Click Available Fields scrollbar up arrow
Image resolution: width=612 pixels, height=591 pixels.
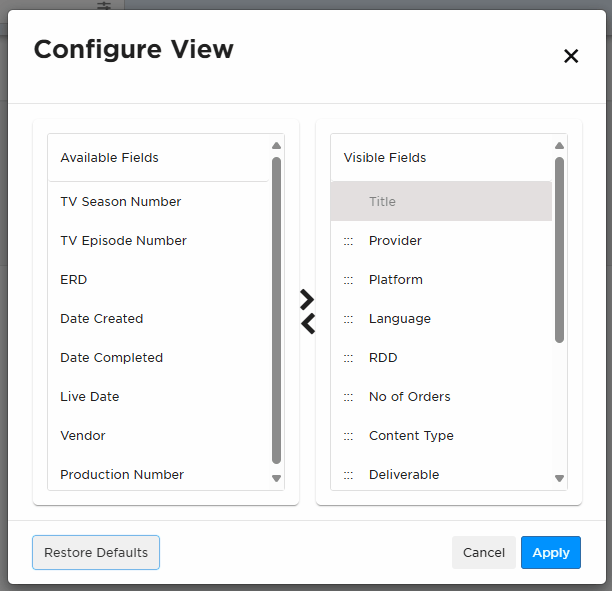tap(276, 146)
